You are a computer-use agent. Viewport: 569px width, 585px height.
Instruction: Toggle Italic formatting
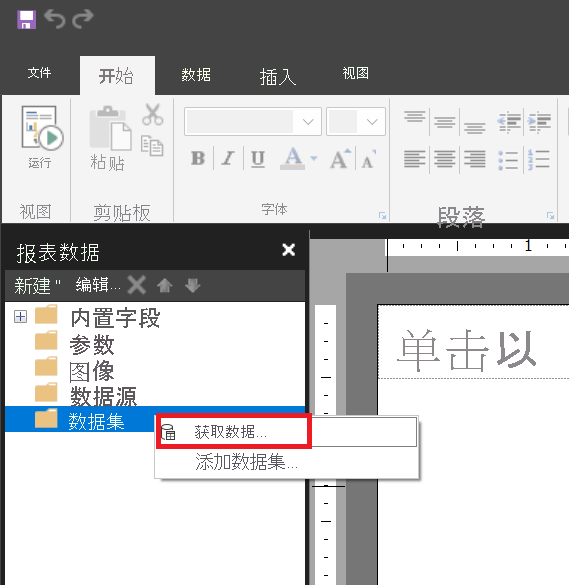[228, 158]
